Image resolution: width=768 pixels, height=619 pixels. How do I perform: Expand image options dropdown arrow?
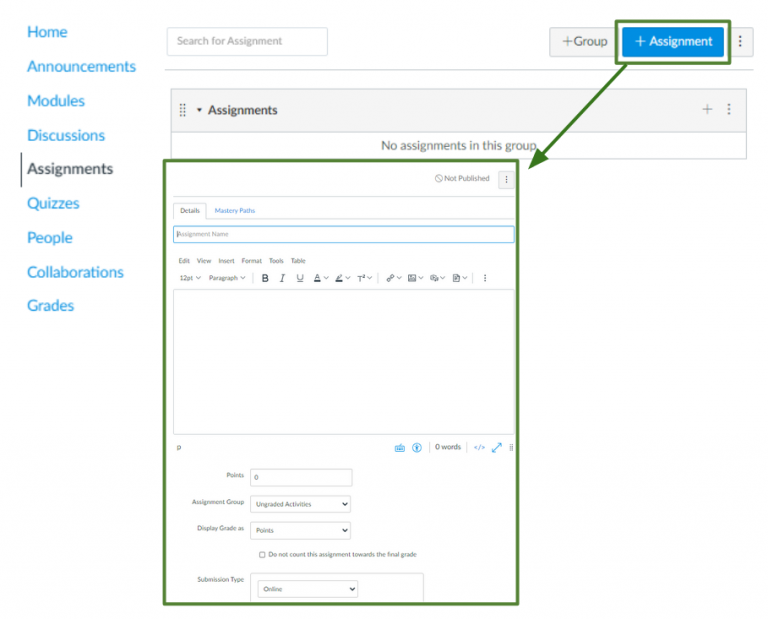tap(421, 278)
